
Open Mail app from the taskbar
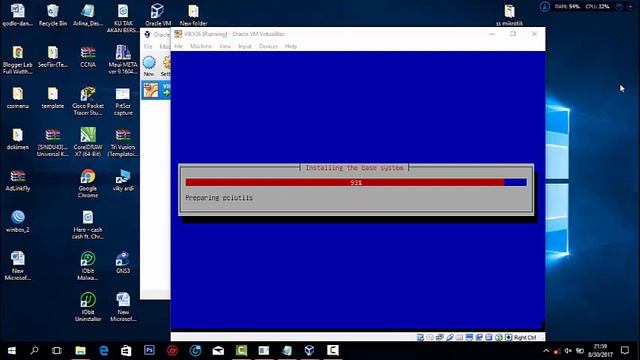[x=218, y=351]
